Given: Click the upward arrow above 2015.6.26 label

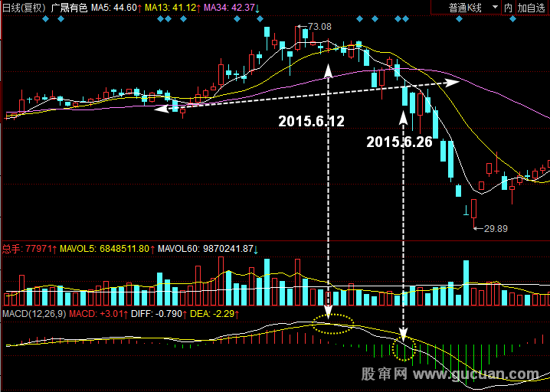Looking at the screenshot, I should pos(403,119).
